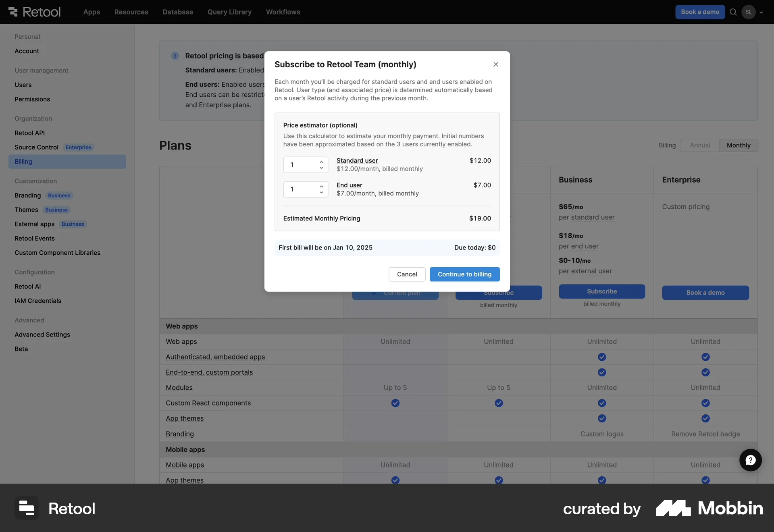
Task: Switch to the Query Library section
Action: (229, 12)
